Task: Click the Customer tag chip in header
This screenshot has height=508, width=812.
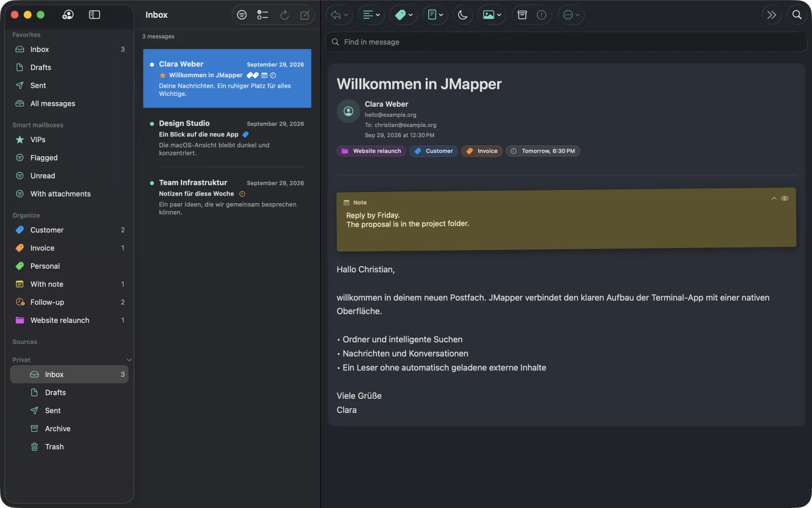Action: [x=433, y=151]
